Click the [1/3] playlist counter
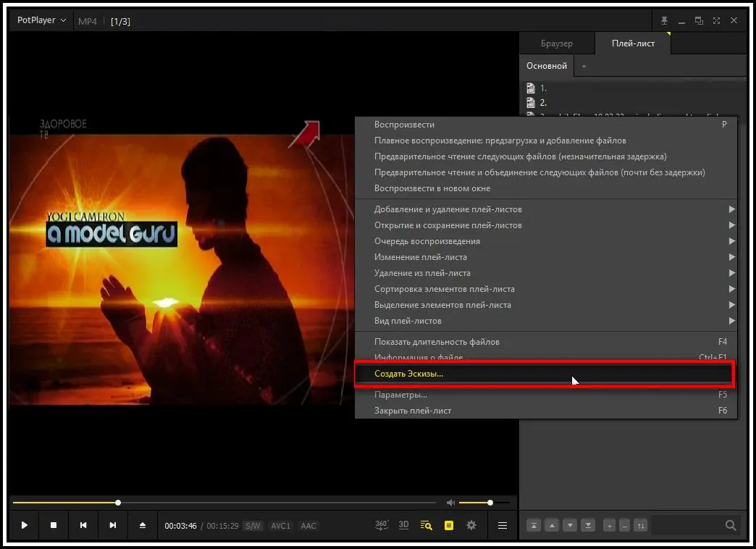Viewport: 756px width, 549px height. [x=120, y=21]
